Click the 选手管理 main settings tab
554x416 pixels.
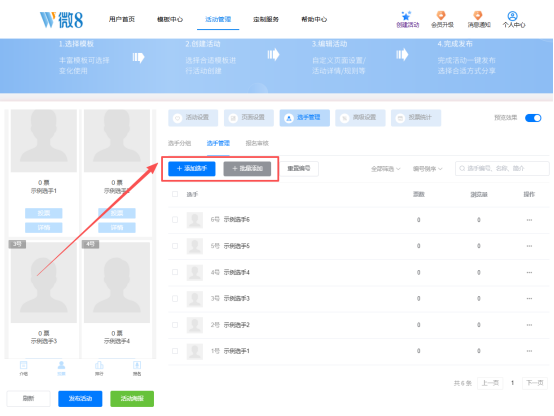305,118
